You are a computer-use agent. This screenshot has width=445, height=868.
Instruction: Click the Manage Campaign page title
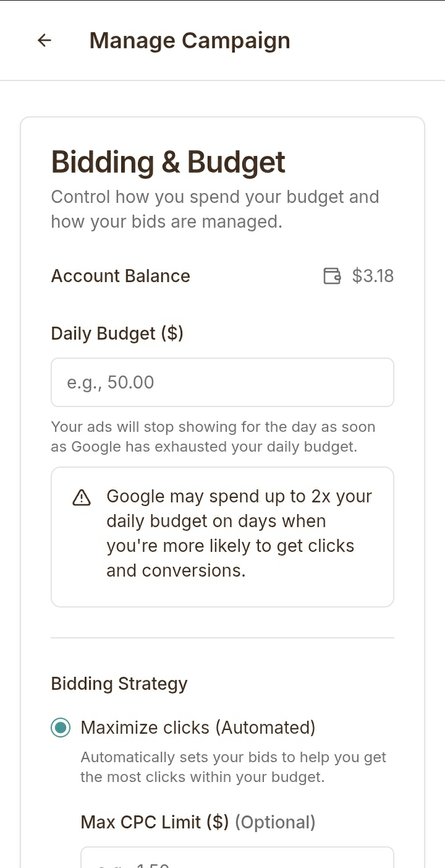point(189,41)
